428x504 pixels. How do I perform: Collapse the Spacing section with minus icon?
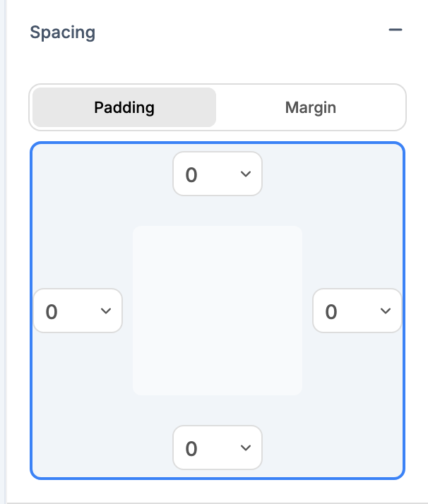pos(396,30)
